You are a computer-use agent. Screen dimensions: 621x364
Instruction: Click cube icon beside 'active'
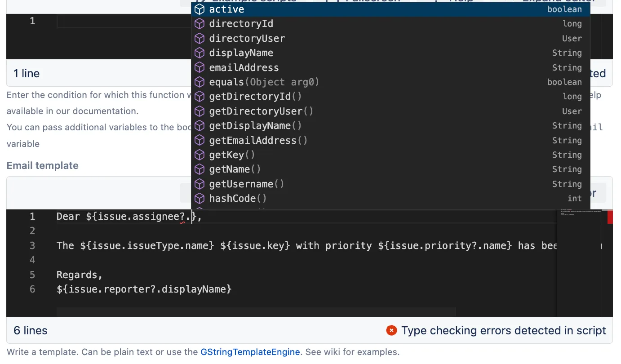(200, 9)
